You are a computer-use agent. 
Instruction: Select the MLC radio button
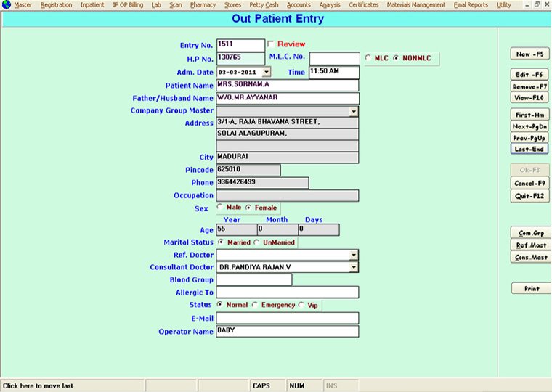point(368,58)
